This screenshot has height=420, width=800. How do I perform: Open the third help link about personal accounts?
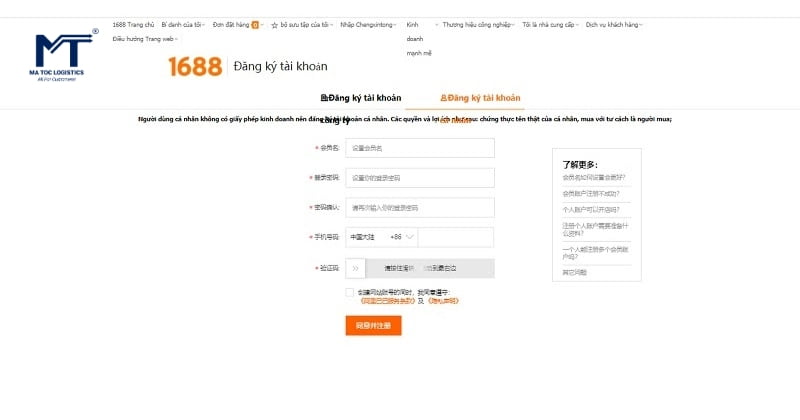(x=591, y=210)
